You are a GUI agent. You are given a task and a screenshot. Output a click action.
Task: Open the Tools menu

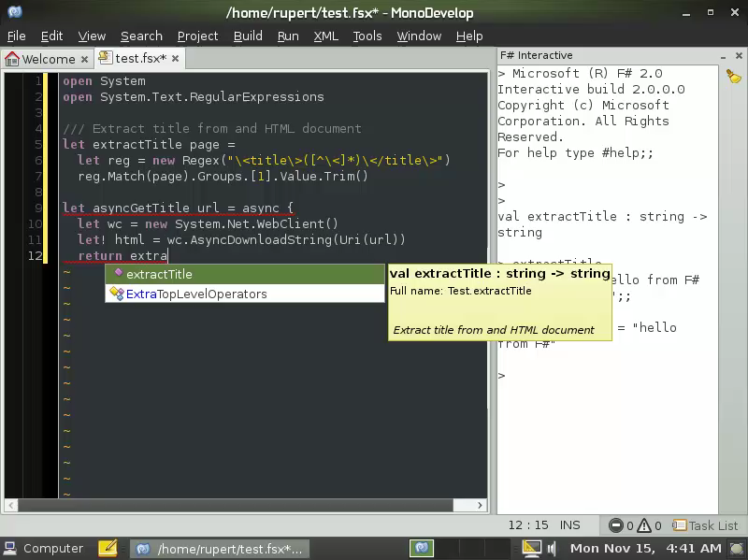click(367, 36)
